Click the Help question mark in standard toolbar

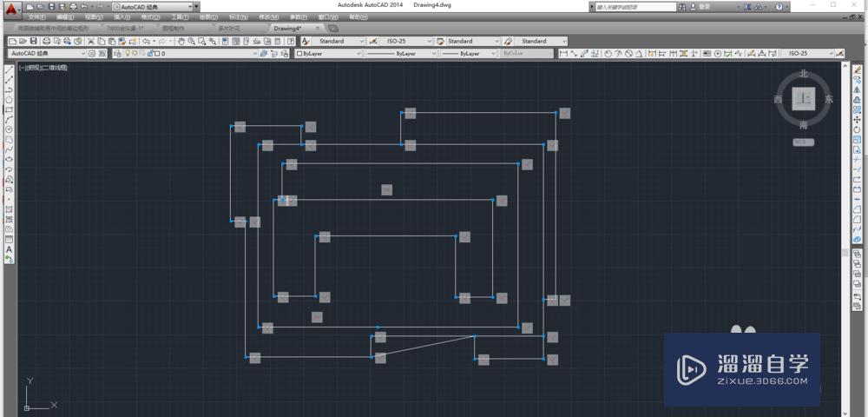[x=290, y=41]
